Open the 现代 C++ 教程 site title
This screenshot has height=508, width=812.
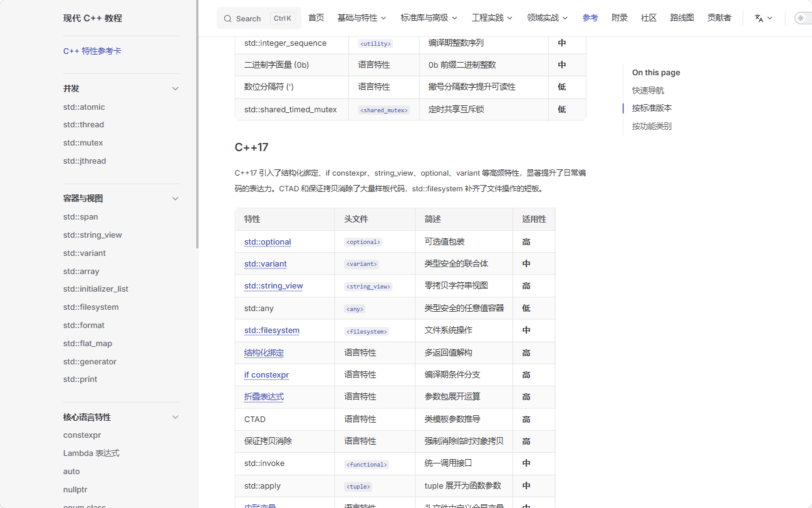93,18
